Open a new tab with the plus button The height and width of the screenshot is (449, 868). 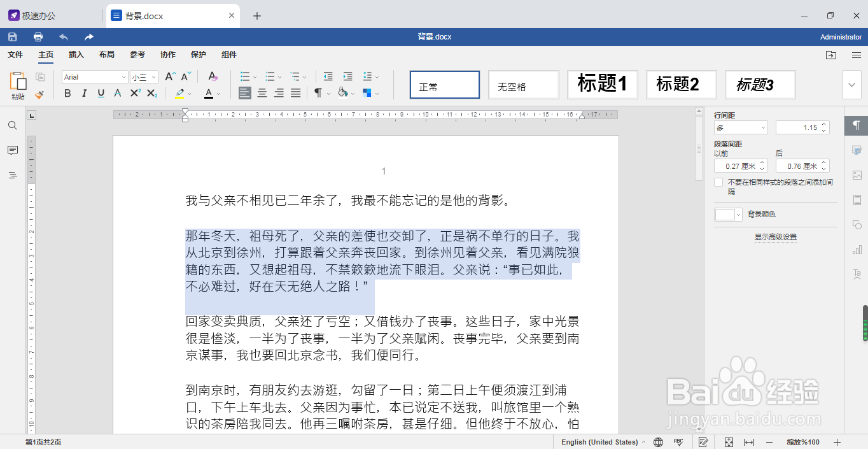click(x=257, y=16)
